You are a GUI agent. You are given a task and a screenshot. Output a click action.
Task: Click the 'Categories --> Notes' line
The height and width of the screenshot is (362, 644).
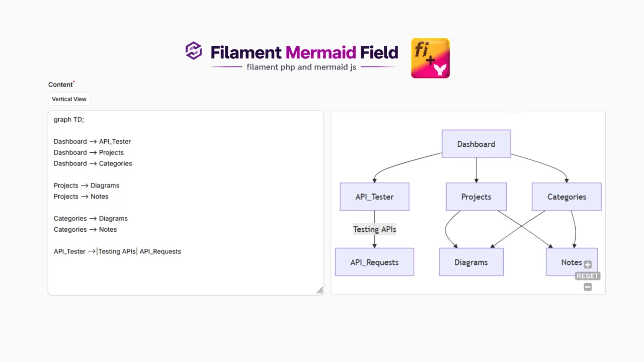coord(85,229)
